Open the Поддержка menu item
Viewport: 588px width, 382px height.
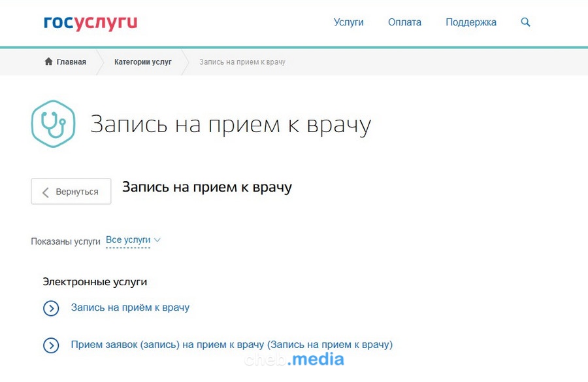[470, 22]
